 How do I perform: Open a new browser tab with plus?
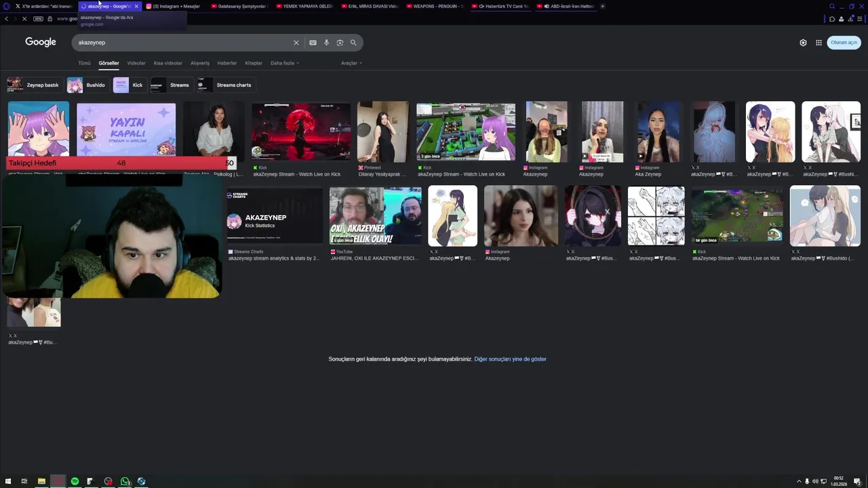(x=602, y=6)
